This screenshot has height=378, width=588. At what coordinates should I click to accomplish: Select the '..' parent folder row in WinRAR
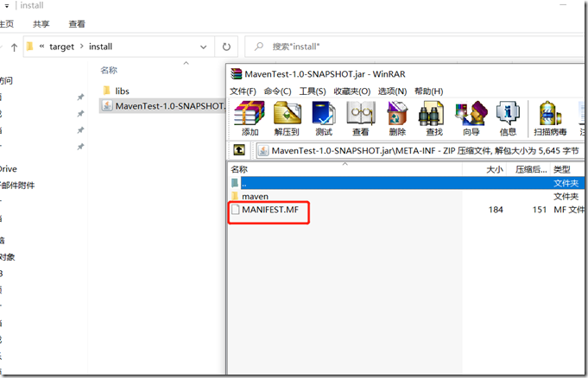tap(408, 183)
